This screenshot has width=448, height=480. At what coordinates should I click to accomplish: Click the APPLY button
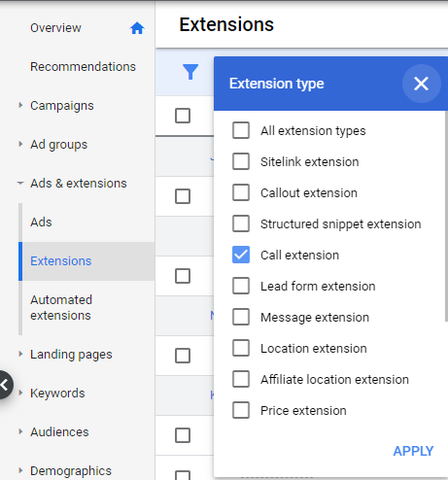(x=413, y=451)
